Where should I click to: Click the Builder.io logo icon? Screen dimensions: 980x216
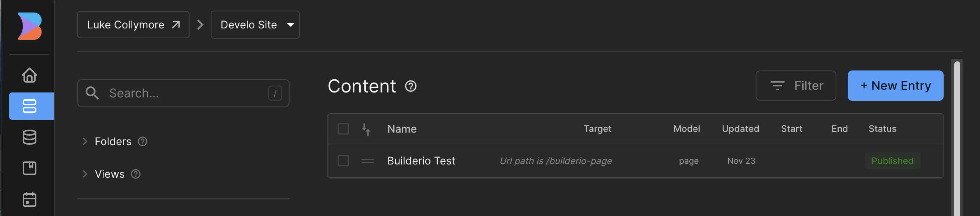(x=30, y=26)
